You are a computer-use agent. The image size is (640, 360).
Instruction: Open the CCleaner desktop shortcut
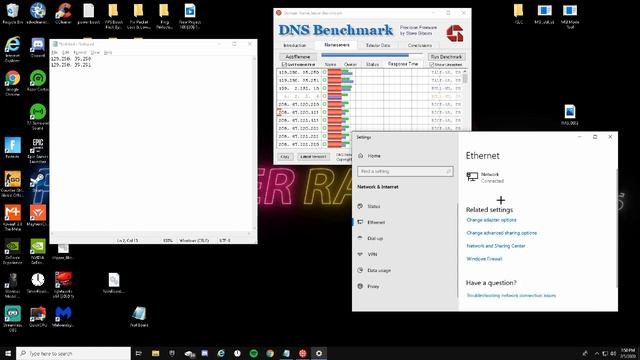tap(63, 13)
